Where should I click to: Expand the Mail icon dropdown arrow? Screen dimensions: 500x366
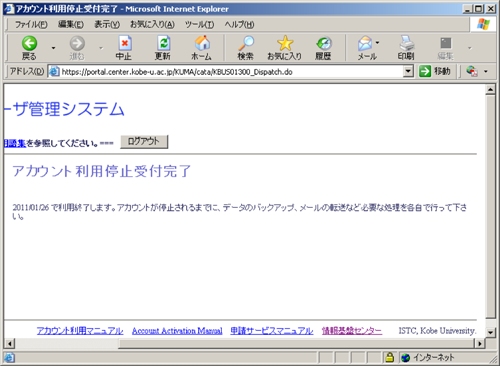coord(377,43)
